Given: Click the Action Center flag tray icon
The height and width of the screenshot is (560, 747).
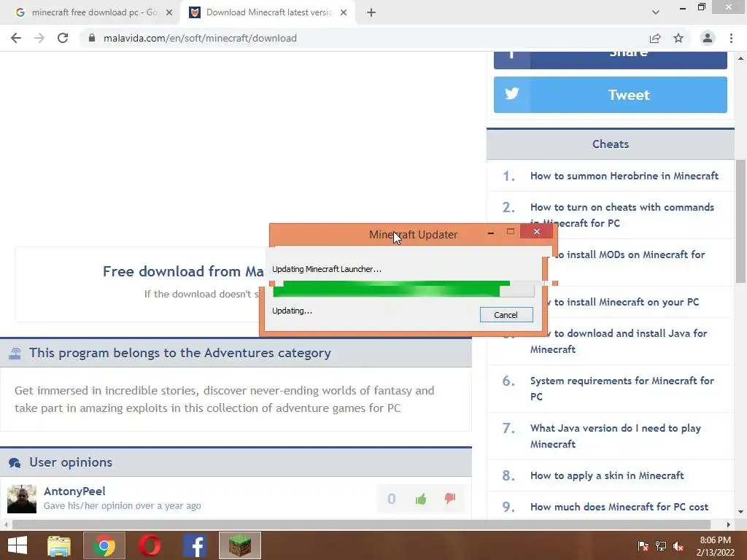Looking at the screenshot, I should [x=643, y=546].
